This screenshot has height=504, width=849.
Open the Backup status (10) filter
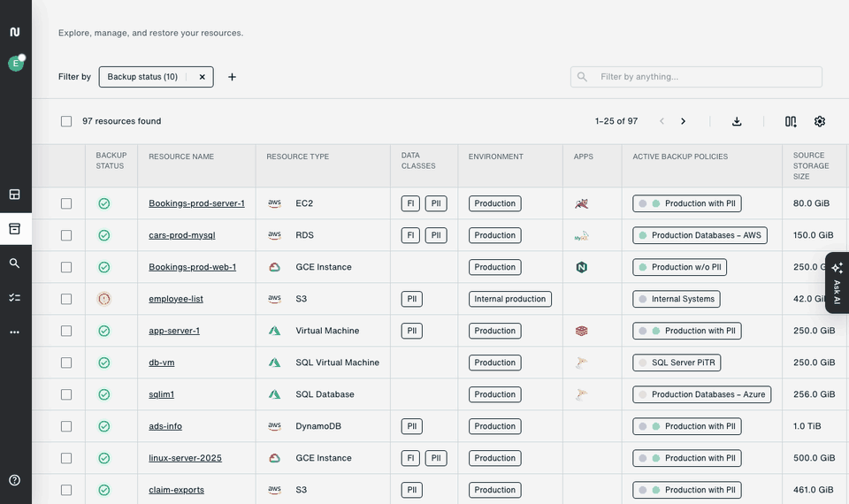point(142,77)
